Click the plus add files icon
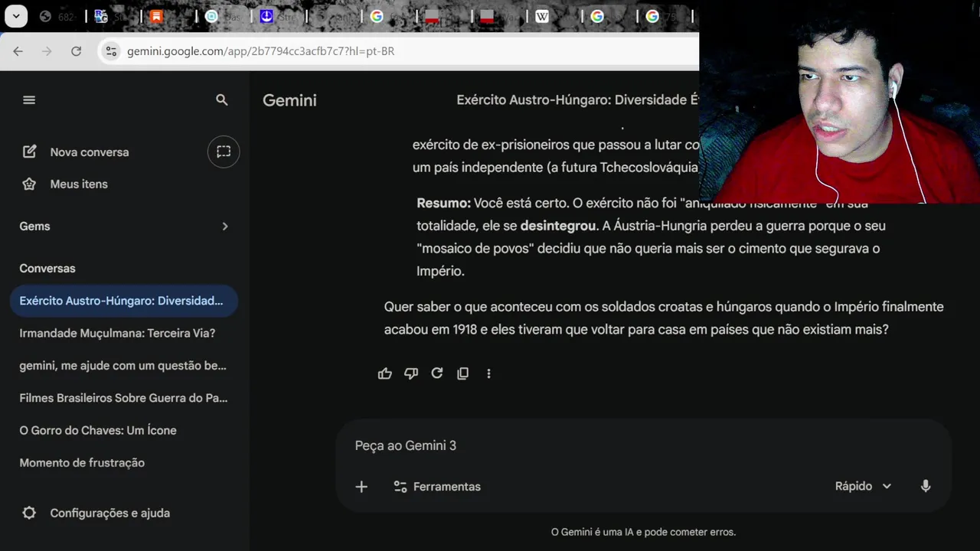 click(x=361, y=487)
